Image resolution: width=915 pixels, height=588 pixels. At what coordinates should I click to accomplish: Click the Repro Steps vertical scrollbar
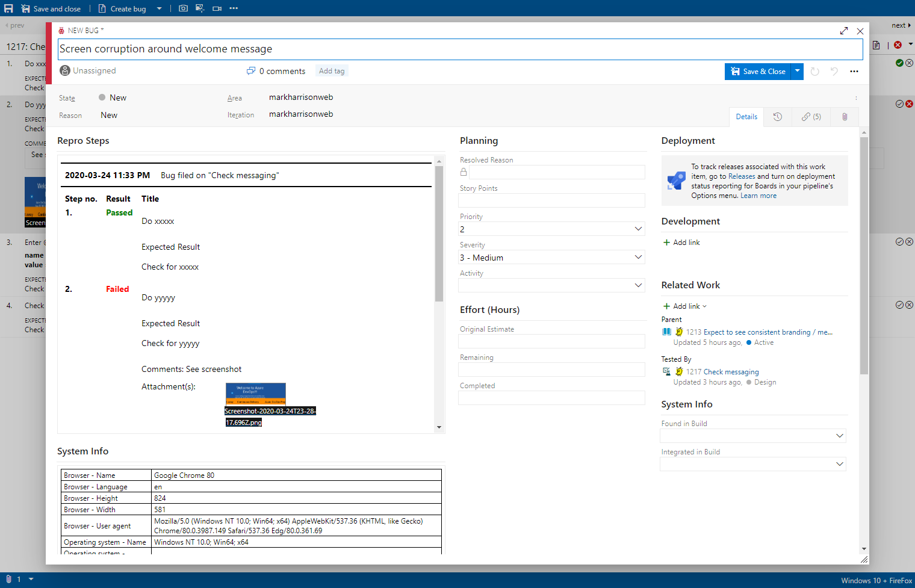(x=439, y=234)
